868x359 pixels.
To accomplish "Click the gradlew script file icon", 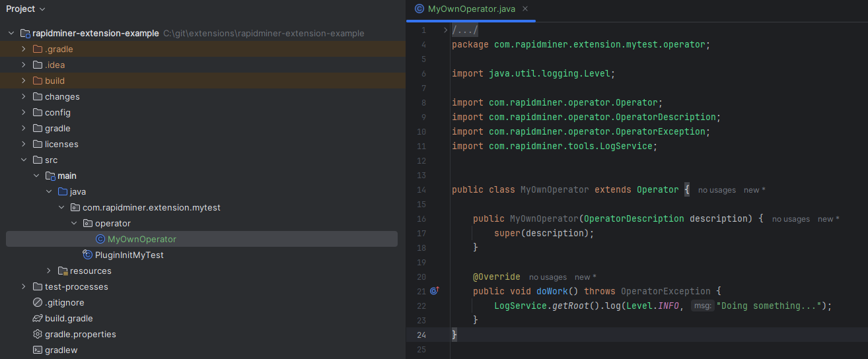I will point(38,350).
